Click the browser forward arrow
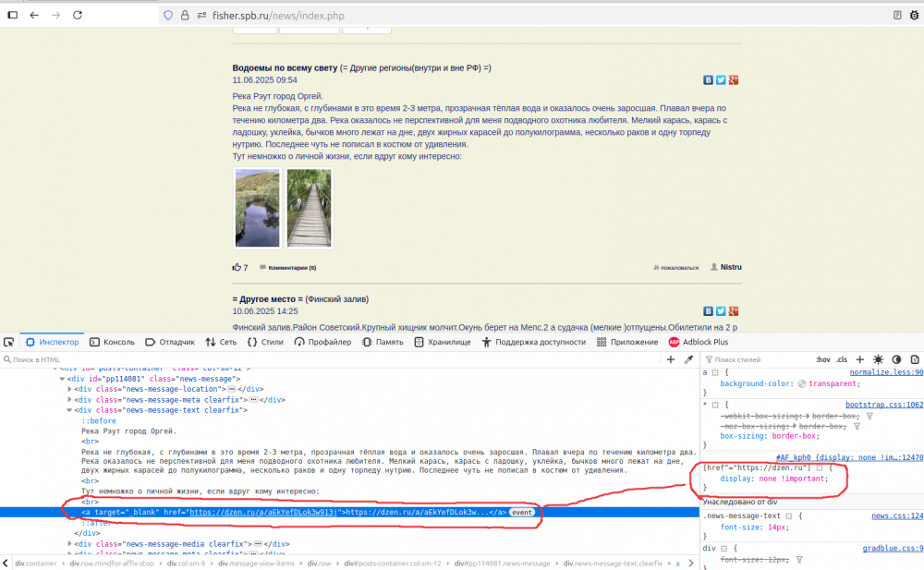Image resolution: width=924 pixels, height=570 pixels. tap(56, 16)
